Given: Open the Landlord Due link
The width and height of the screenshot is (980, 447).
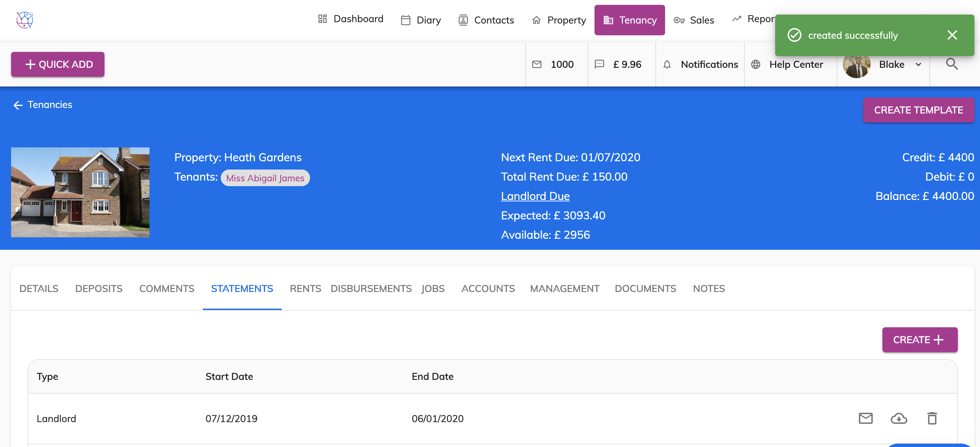Looking at the screenshot, I should point(535,196).
